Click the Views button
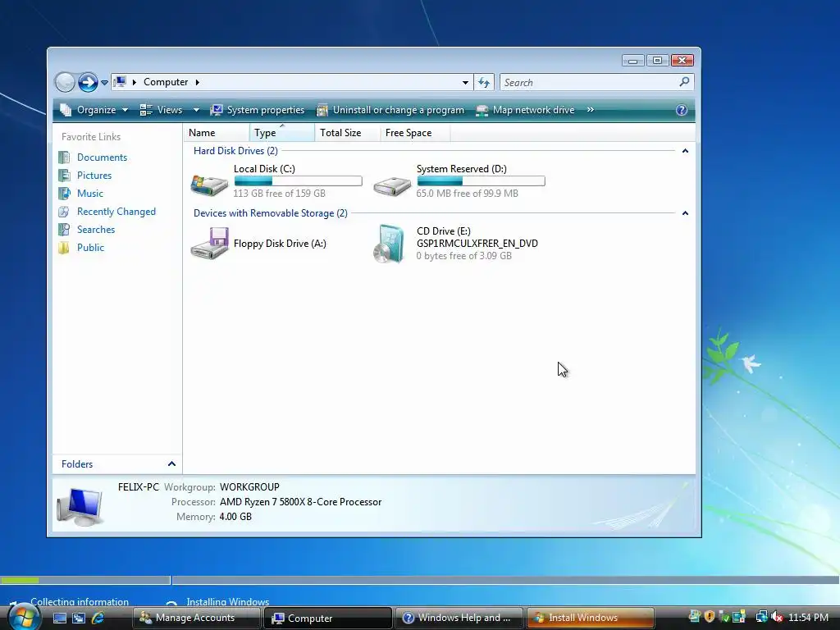The width and height of the screenshot is (840, 630). (162, 110)
